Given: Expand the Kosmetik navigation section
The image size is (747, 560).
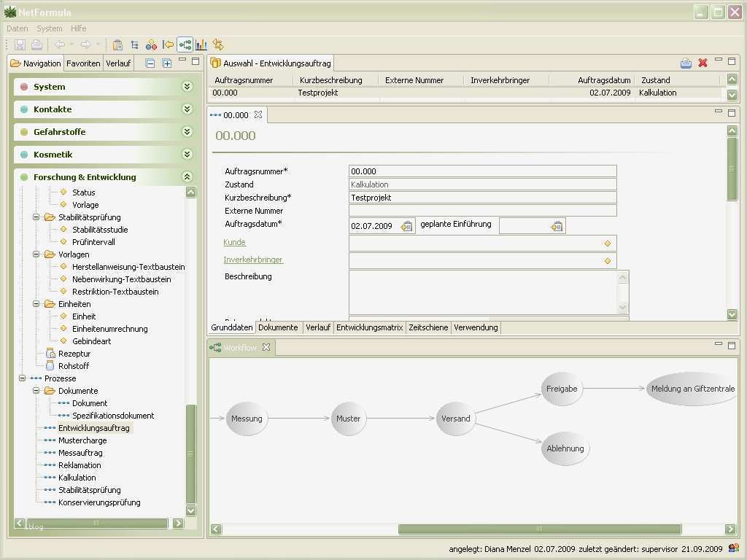Looking at the screenshot, I should coord(187,155).
